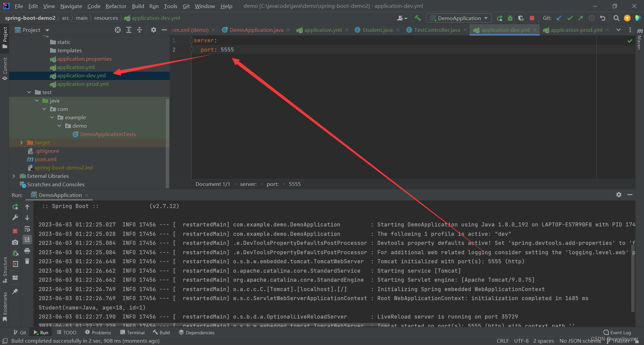This screenshot has width=644, height=345.
Task: Clear all console output trash icon
Action: 27,261
